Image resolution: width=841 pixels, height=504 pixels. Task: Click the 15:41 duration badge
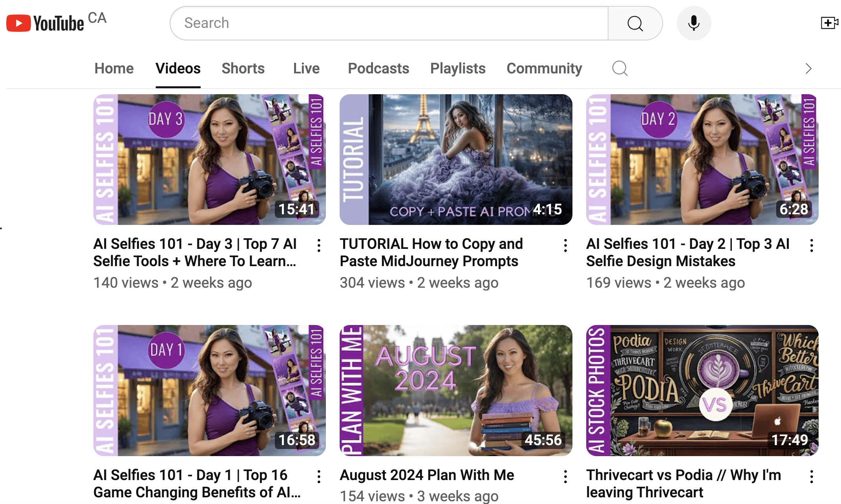tap(297, 209)
